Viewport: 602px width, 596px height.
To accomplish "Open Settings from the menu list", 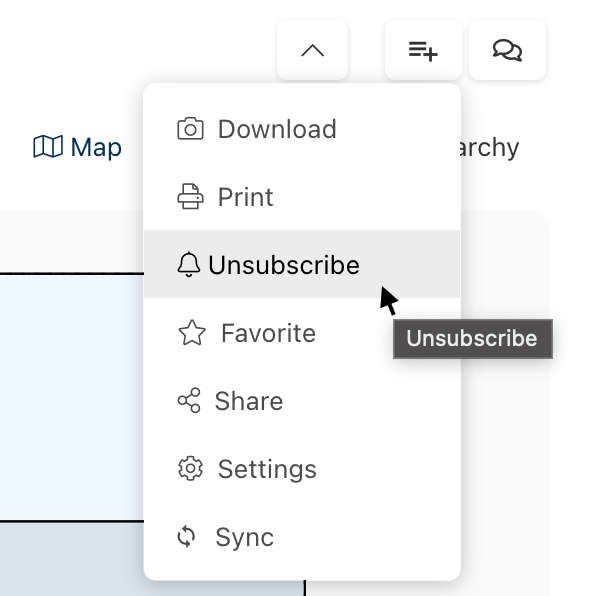I will 267,469.
